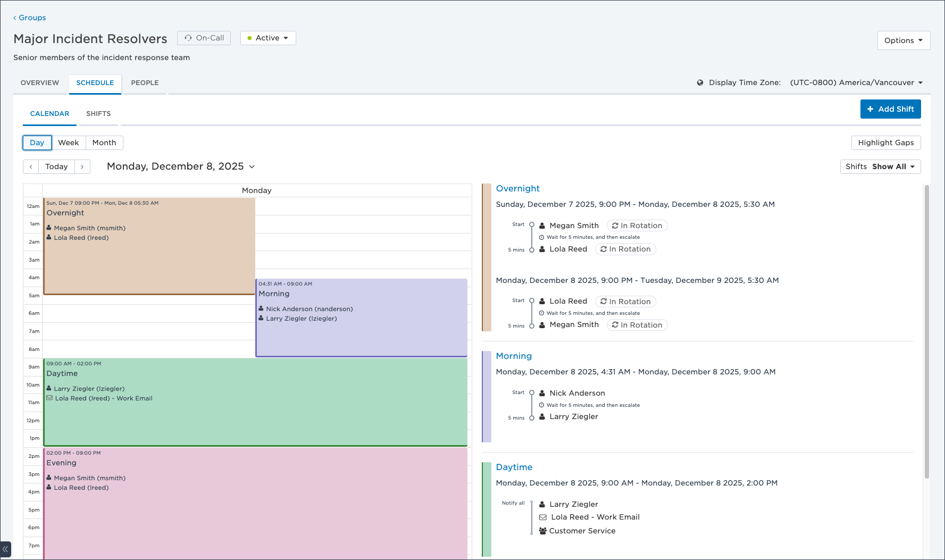Switch calendar to Month view
Viewport: 945px width, 560px height.
104,143
